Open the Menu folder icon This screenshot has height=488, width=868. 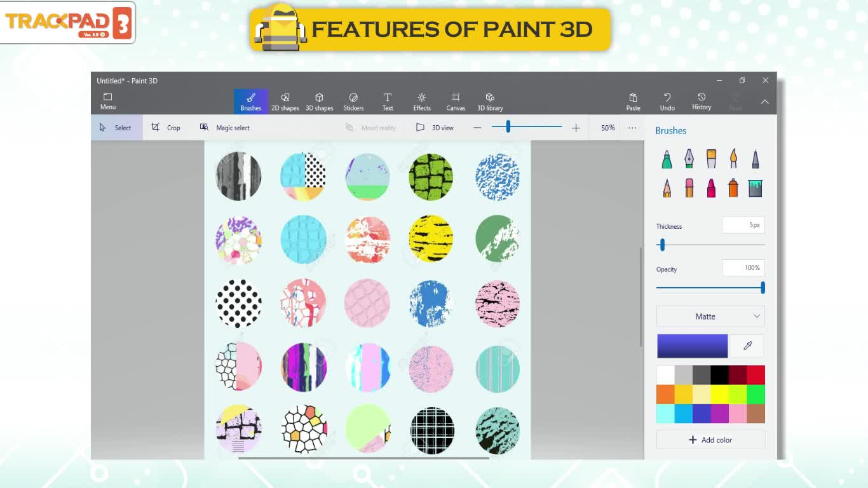pyautogui.click(x=108, y=101)
